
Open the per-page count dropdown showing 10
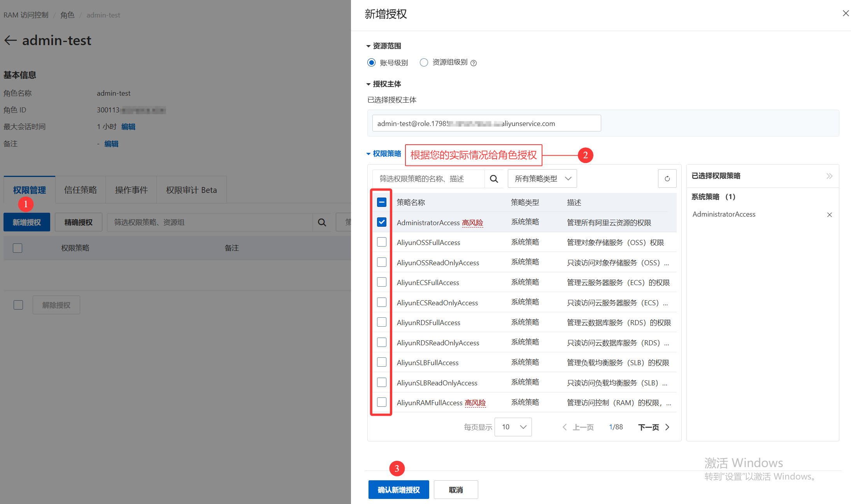(513, 427)
